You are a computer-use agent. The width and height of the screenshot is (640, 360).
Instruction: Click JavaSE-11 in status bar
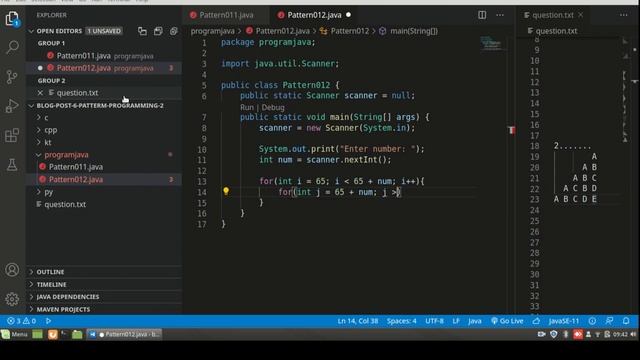(564, 321)
